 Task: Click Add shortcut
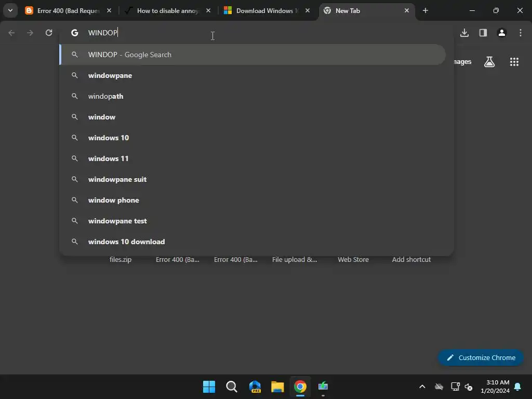(x=411, y=259)
